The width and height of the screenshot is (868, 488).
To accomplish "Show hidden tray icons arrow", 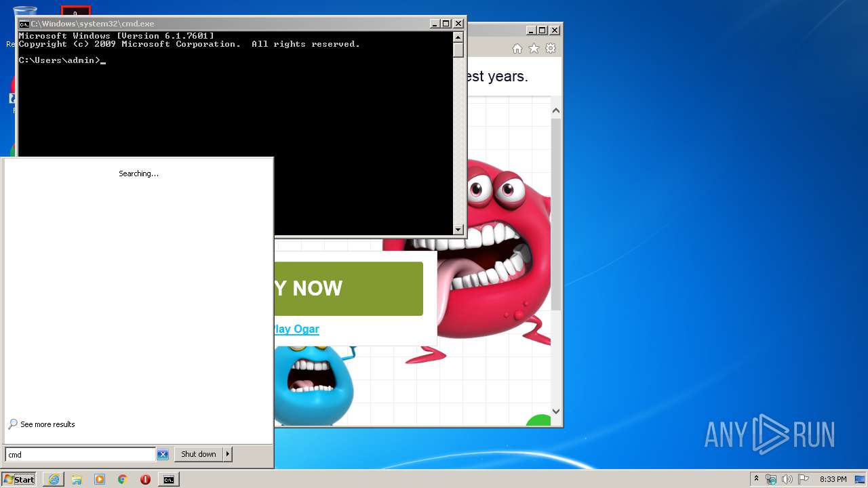I will coord(756,479).
